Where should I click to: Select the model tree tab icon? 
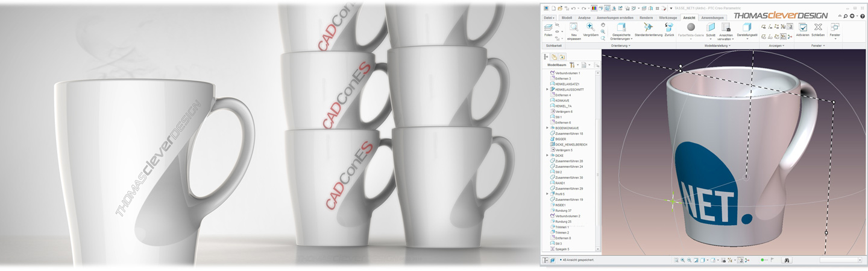click(546, 57)
